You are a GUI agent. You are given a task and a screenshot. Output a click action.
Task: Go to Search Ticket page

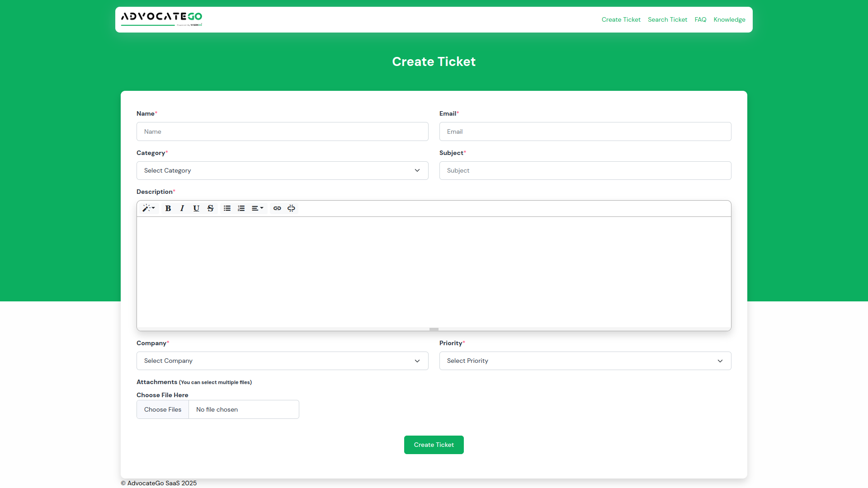(x=667, y=19)
